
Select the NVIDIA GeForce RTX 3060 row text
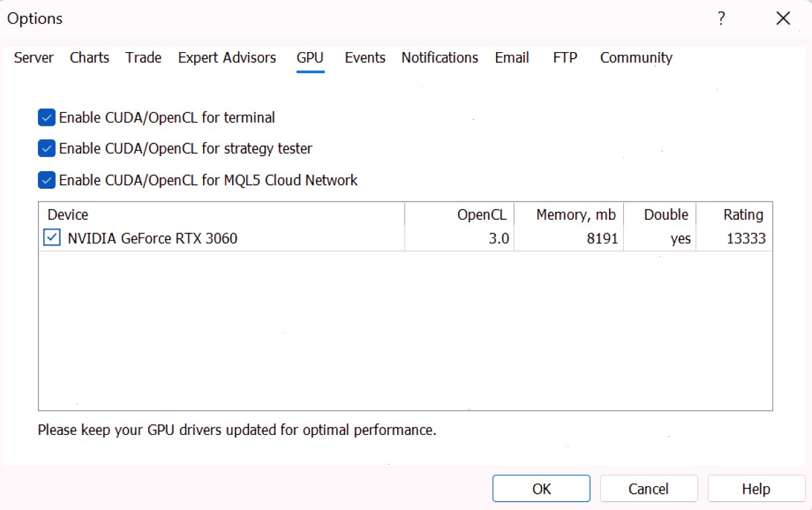click(x=153, y=239)
